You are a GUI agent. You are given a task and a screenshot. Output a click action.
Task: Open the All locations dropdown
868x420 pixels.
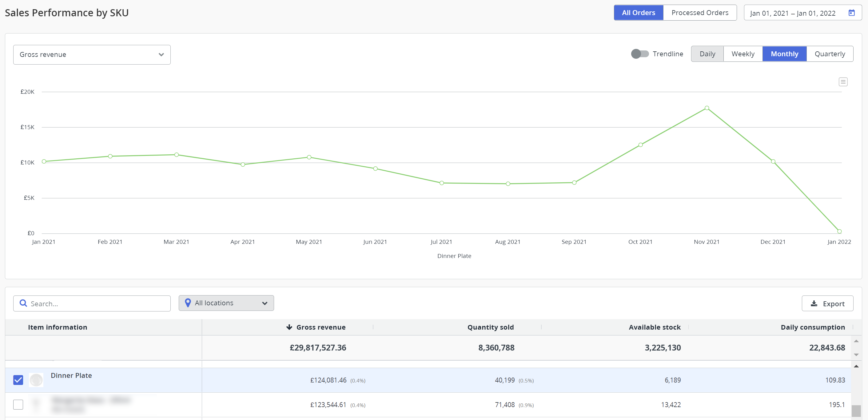click(x=226, y=303)
